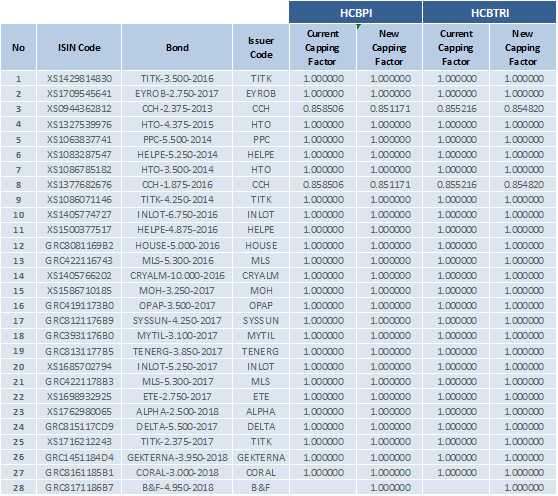
Task: Select the ISIN Code column header
Action: point(79,47)
